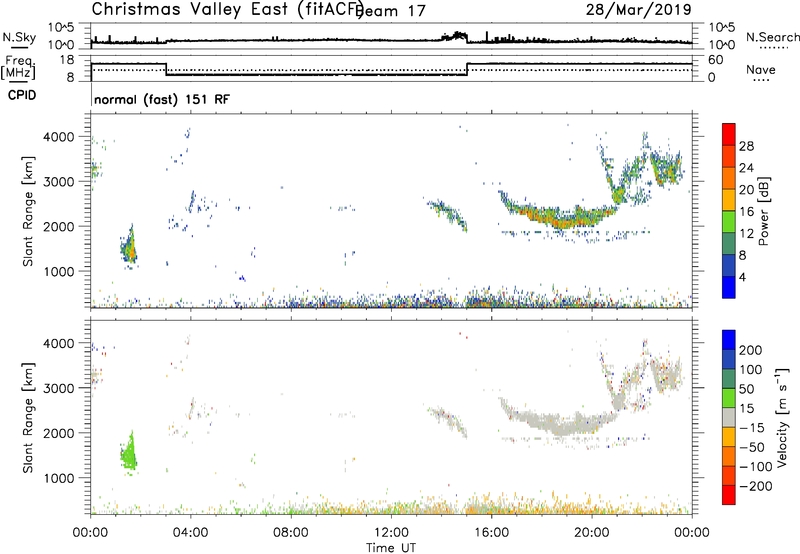Click the 'Slant Range [km]' label of power panel
The image size is (800, 554).
[28, 211]
